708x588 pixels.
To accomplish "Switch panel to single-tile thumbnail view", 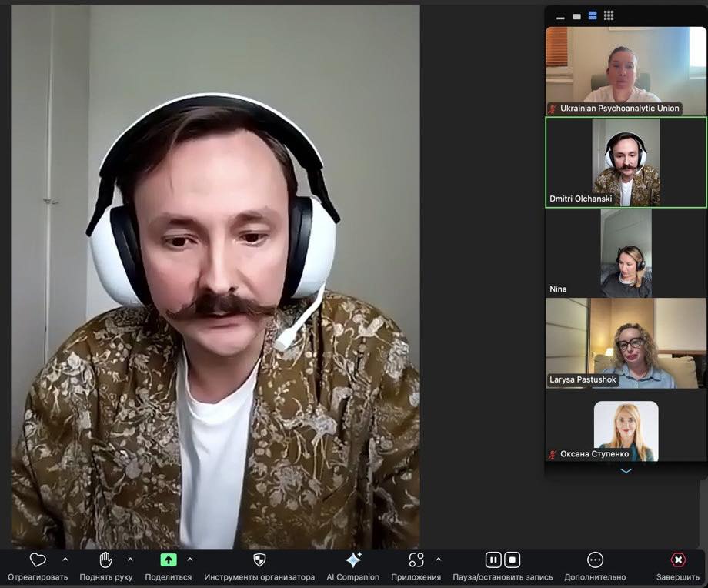I will click(x=576, y=16).
